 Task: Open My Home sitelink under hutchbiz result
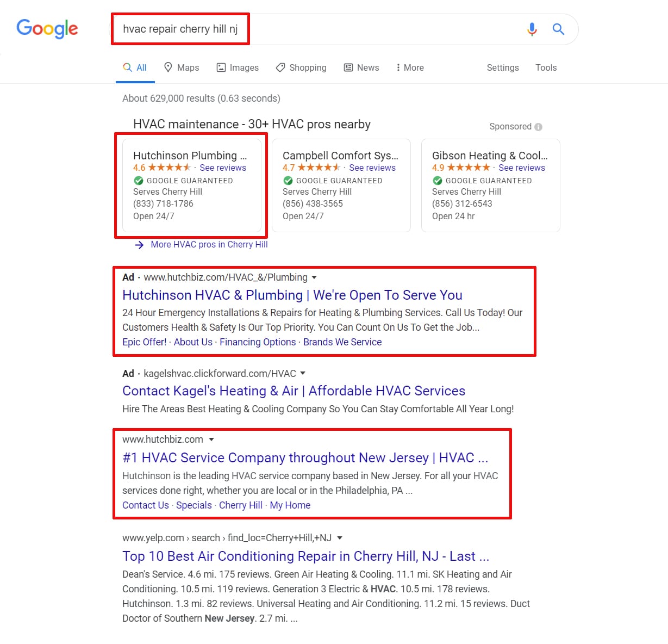click(290, 505)
